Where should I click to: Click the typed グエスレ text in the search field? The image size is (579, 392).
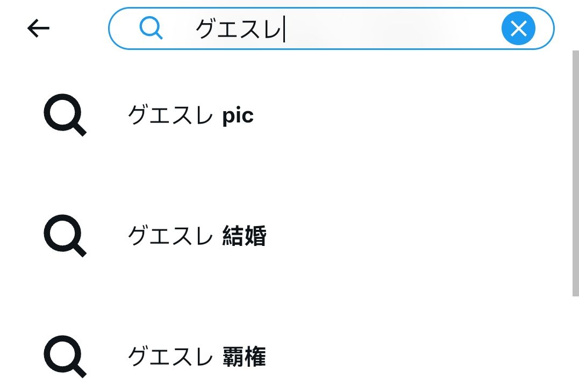click(x=238, y=28)
